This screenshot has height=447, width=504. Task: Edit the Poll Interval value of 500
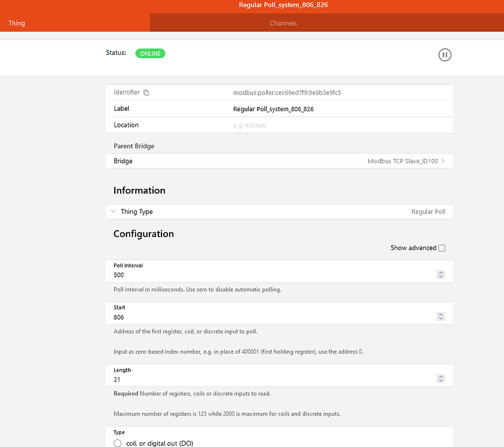[239, 275]
